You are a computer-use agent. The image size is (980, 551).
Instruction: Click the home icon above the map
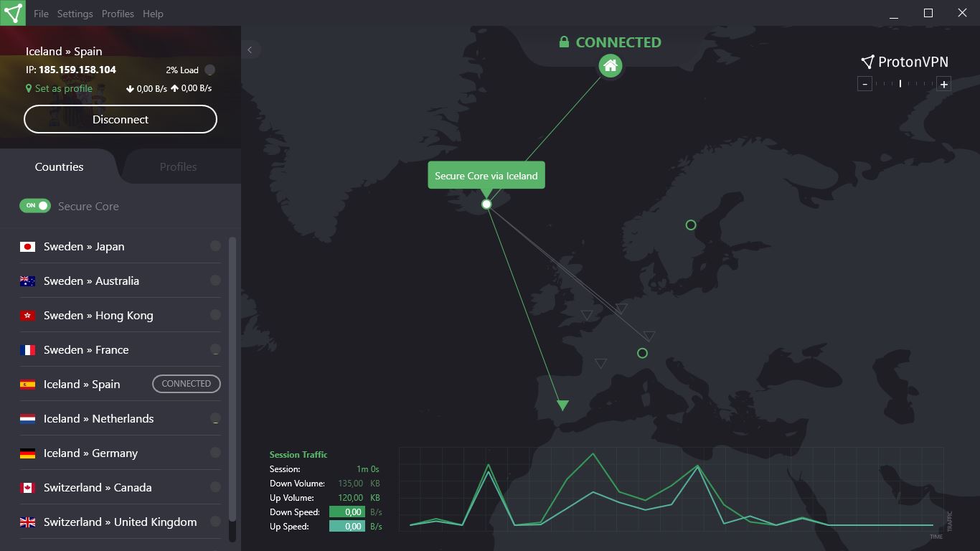click(611, 65)
